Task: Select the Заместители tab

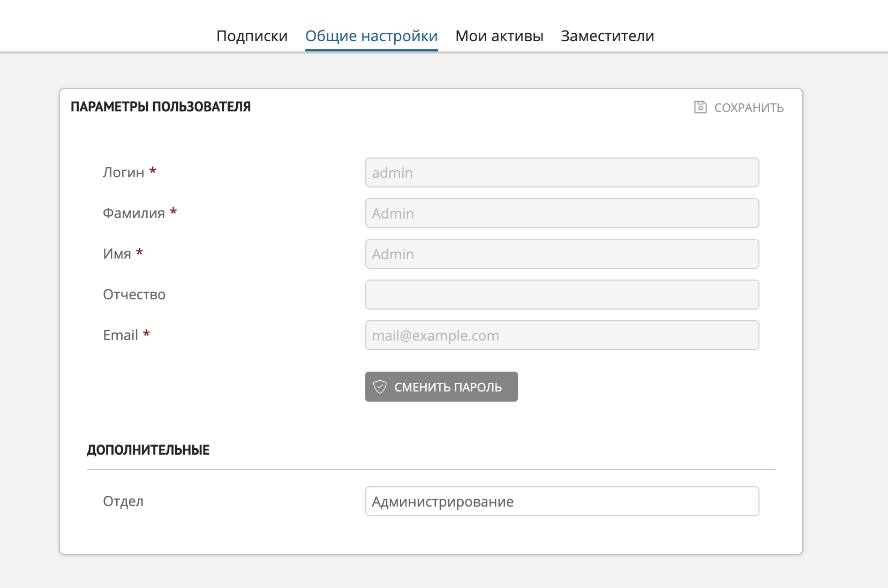Action: tap(607, 36)
